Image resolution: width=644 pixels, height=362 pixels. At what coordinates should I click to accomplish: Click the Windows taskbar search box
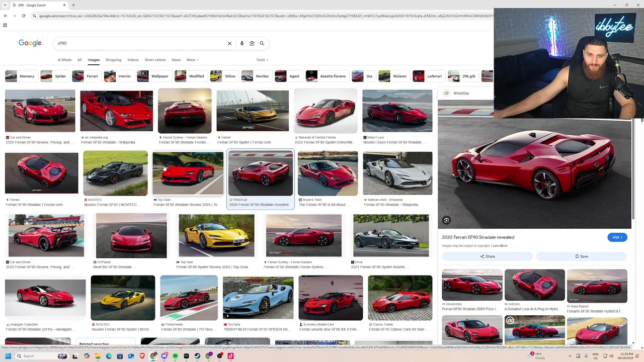(42, 356)
